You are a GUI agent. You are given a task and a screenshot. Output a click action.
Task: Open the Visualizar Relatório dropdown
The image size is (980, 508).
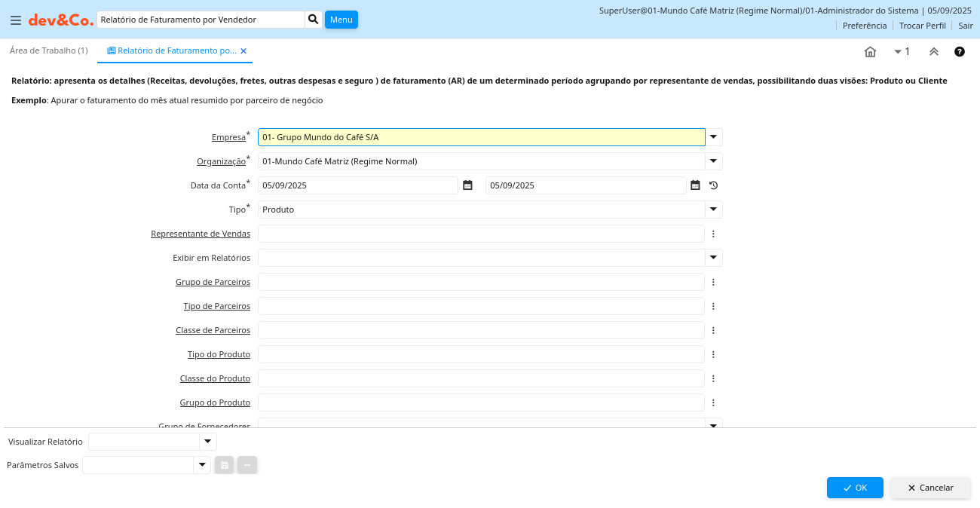[207, 442]
